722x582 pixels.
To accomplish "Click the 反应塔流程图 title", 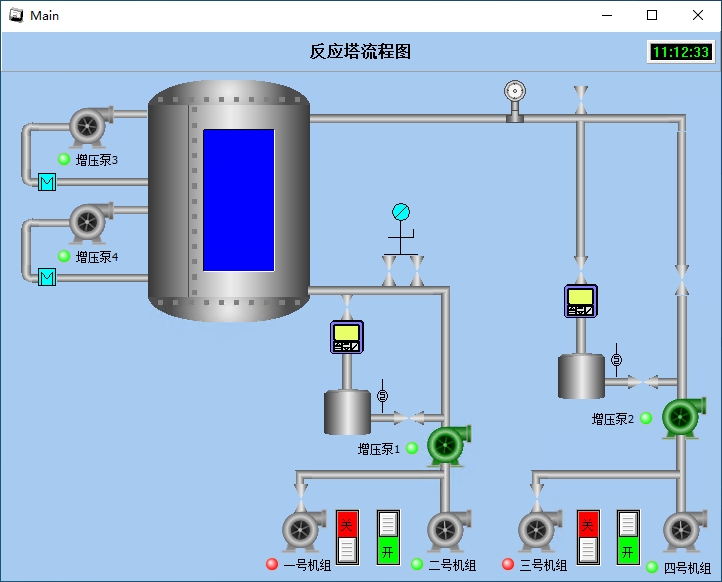I will [x=360, y=52].
